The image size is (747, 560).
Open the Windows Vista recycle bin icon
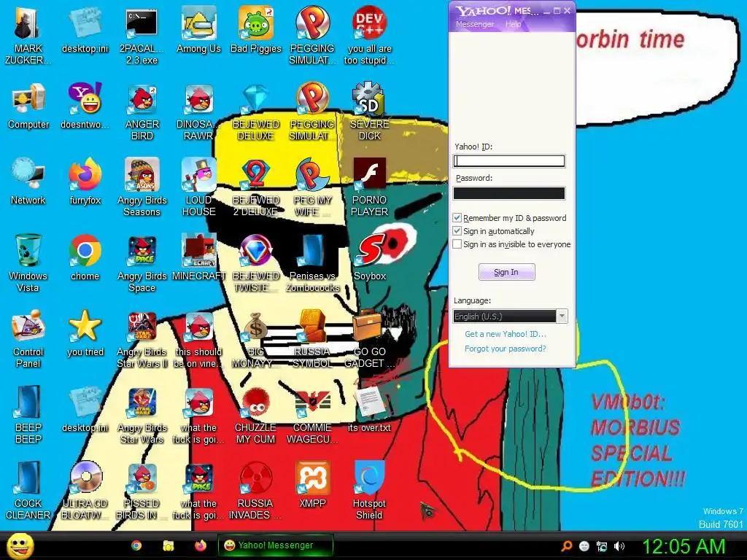coord(28,262)
